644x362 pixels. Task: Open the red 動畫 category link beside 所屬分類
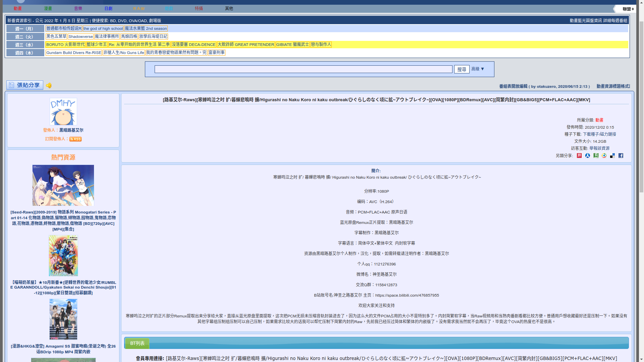point(599,120)
